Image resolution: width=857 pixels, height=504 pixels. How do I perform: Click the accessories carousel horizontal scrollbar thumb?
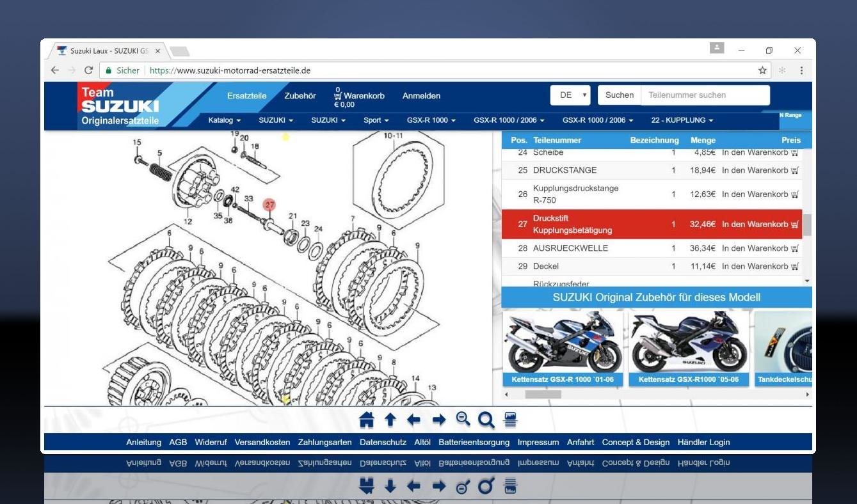[543, 395]
